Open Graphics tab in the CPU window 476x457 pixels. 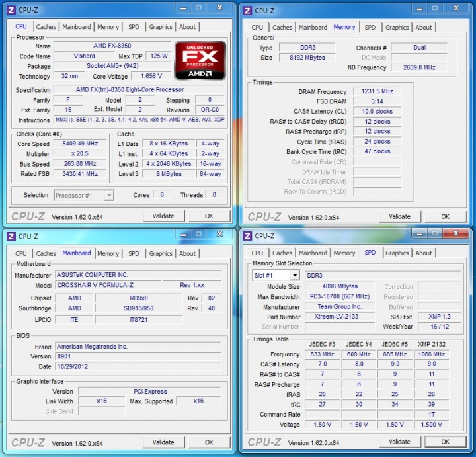(x=161, y=27)
